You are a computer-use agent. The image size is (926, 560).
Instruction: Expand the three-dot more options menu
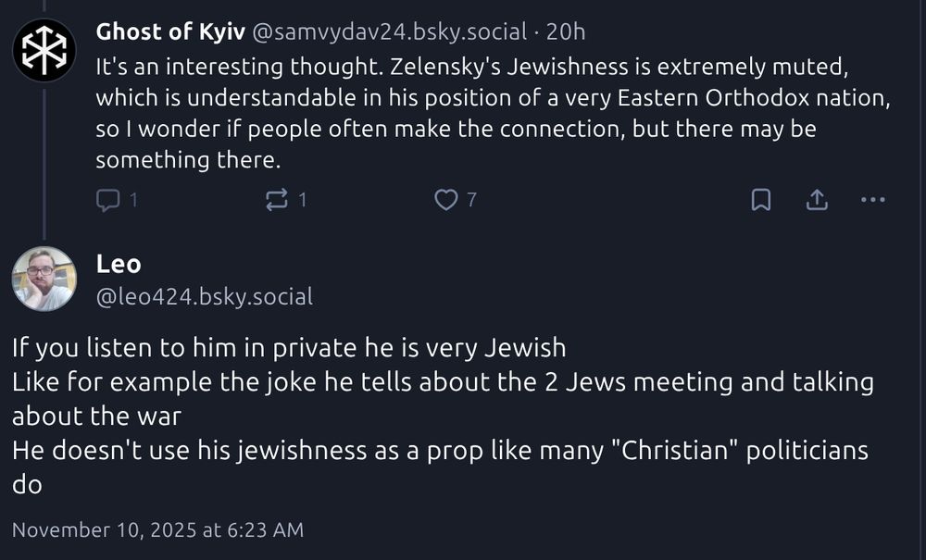click(872, 199)
